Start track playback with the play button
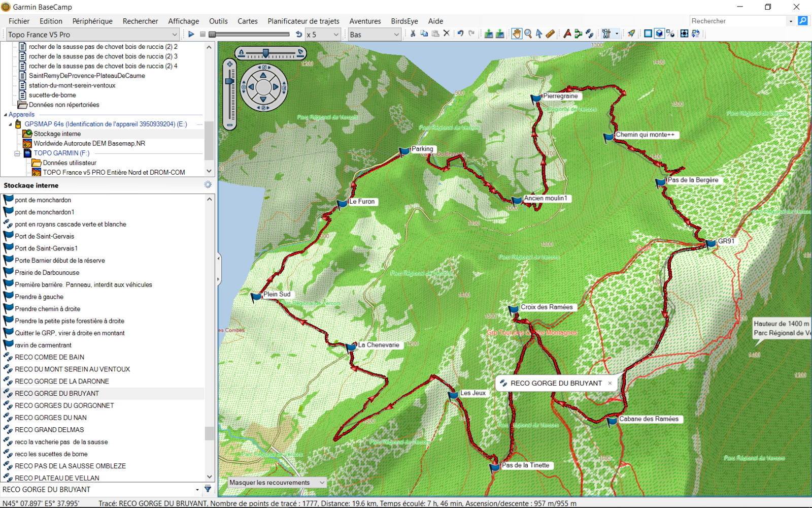The image size is (812, 508). point(191,34)
